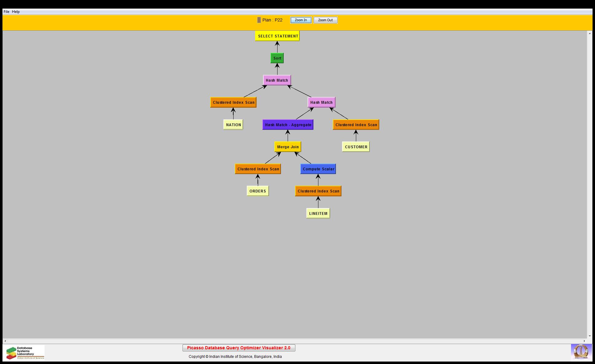Click the Picasso Database Query Optimizer Visualizer label
Screen dimensions: 595x364
pyautogui.click(x=238, y=348)
